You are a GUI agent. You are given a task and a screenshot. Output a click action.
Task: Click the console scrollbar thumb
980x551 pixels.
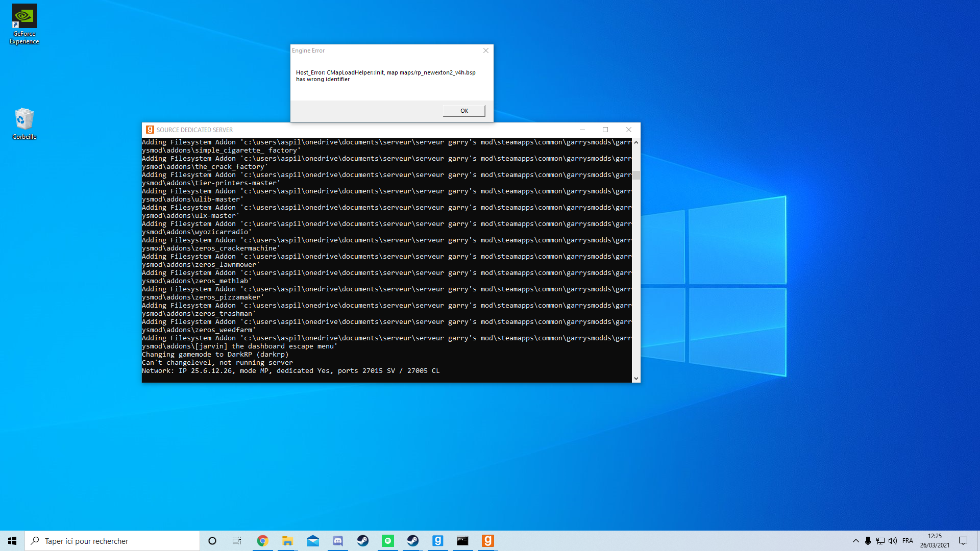(x=636, y=176)
